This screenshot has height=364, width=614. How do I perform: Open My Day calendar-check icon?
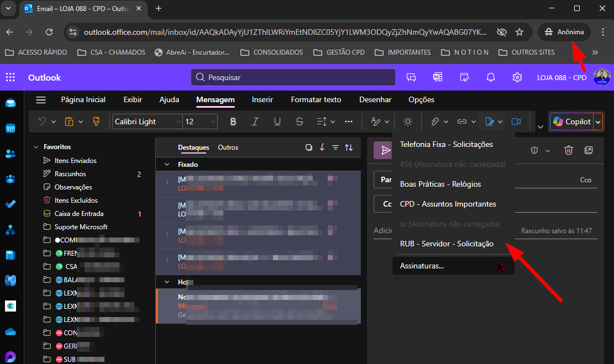(x=464, y=77)
